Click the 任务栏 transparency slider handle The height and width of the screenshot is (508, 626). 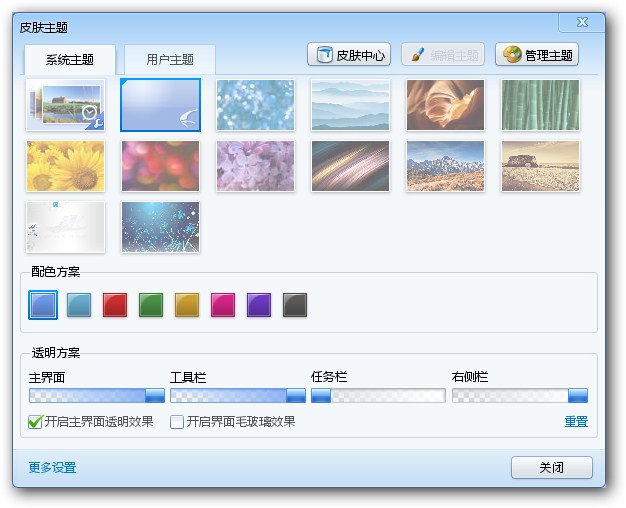pos(321,396)
